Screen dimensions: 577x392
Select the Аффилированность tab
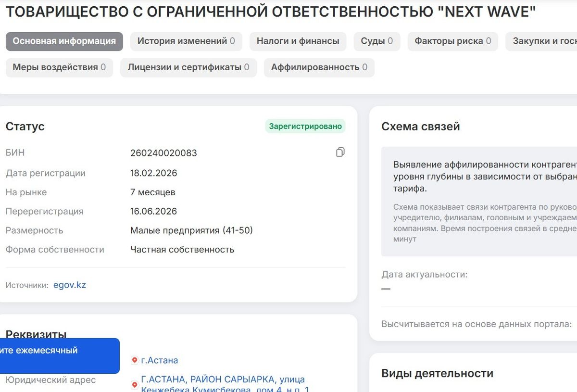tap(319, 67)
